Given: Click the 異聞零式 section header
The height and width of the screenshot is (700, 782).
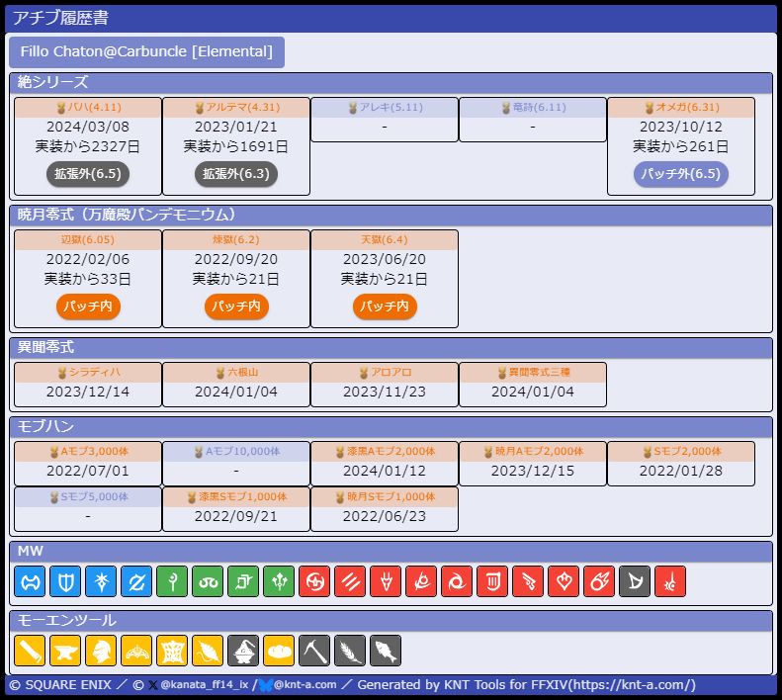Looking at the screenshot, I should 391,347.
